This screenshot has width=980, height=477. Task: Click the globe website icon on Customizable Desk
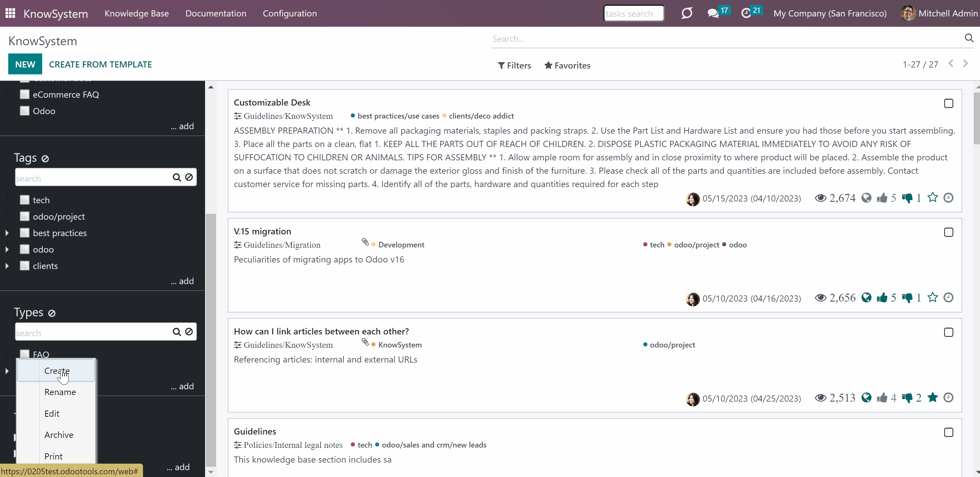tap(866, 198)
